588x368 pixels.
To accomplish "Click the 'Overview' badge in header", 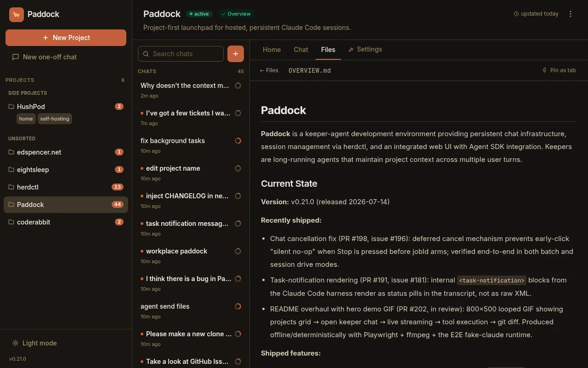I will (x=237, y=14).
